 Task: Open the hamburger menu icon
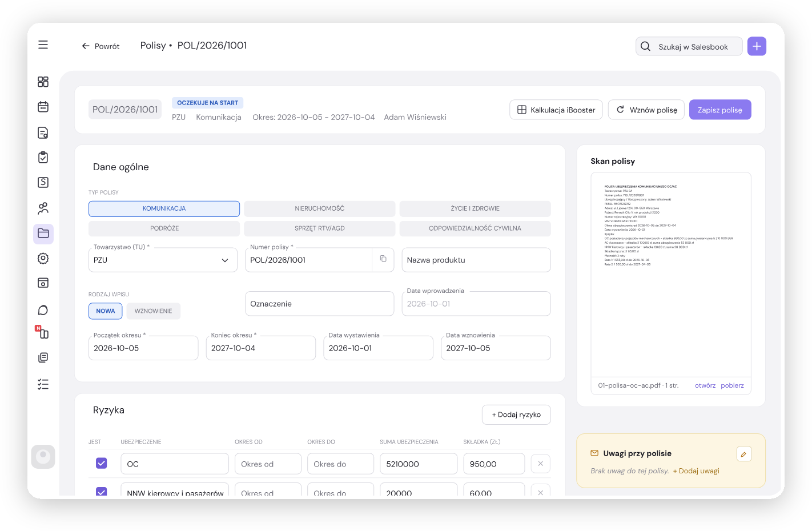point(43,45)
